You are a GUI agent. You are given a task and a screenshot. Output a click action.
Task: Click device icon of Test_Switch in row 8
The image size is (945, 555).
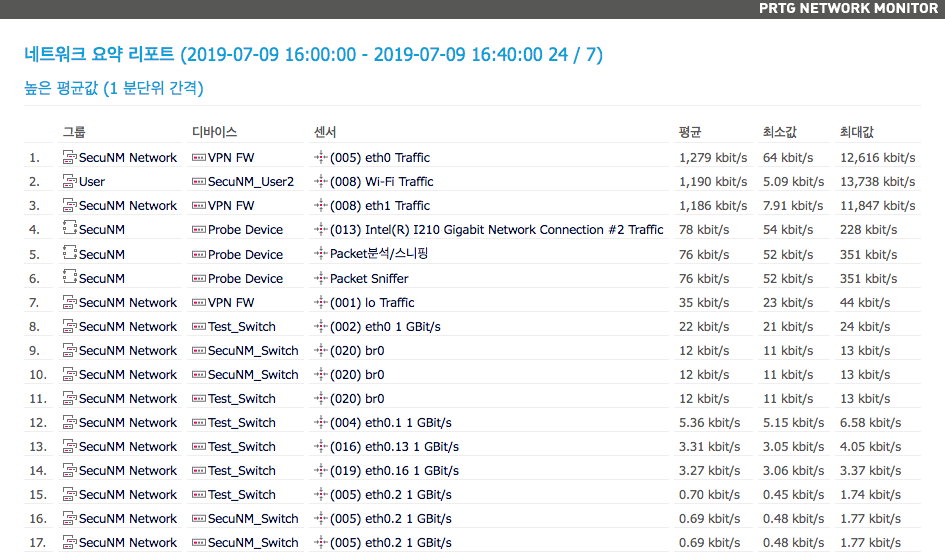click(x=199, y=327)
